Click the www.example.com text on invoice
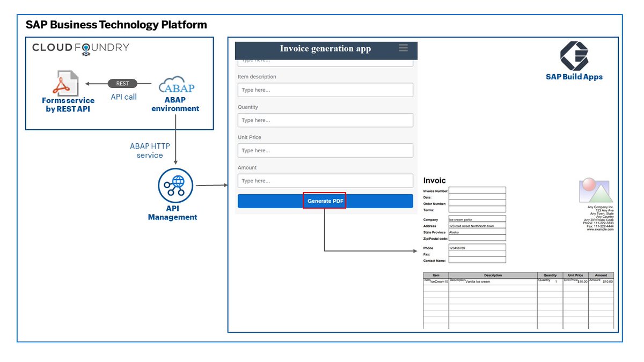 pyautogui.click(x=600, y=230)
